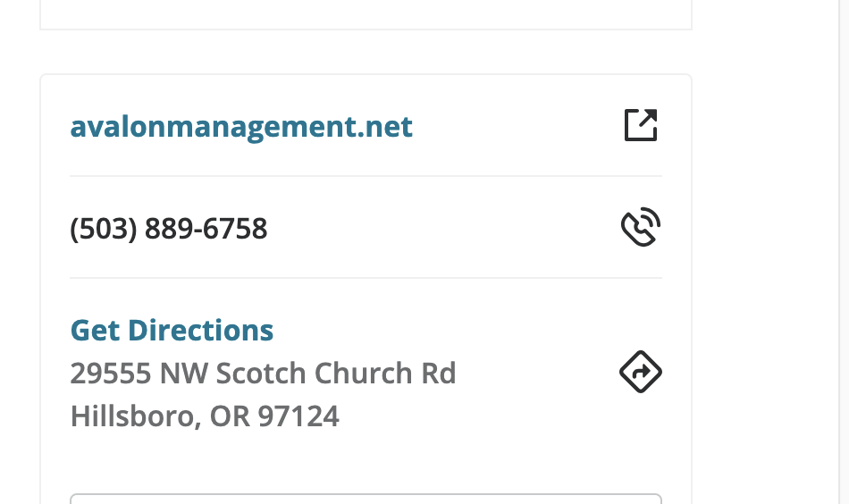The image size is (849, 504).
Task: Click the empty card above the contact card
Action: point(366,13)
